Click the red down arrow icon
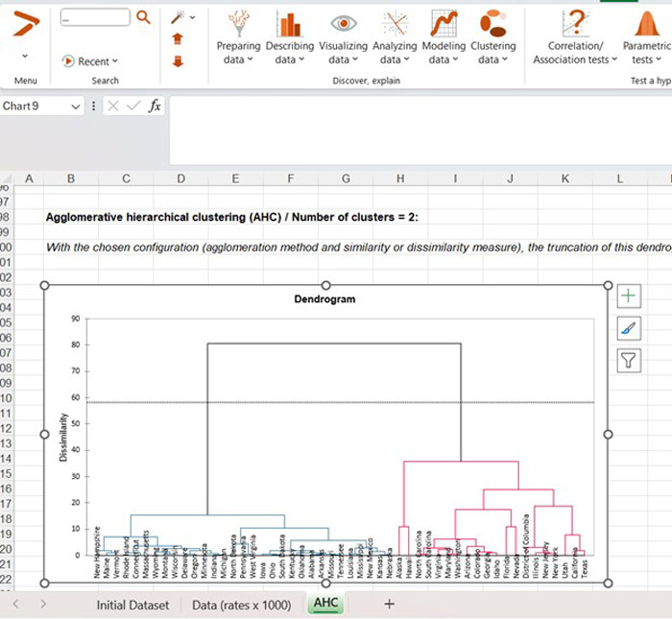This screenshot has width=672, height=619. [177, 60]
